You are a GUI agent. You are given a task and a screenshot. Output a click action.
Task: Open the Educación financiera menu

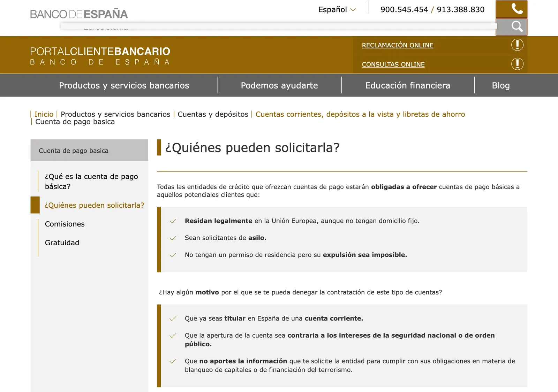tap(408, 85)
